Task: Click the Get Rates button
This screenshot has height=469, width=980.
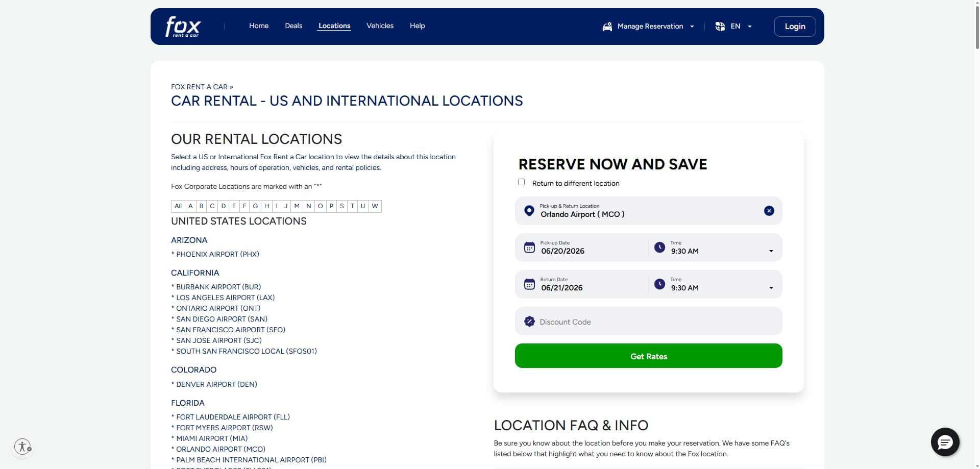Action: tap(648, 356)
